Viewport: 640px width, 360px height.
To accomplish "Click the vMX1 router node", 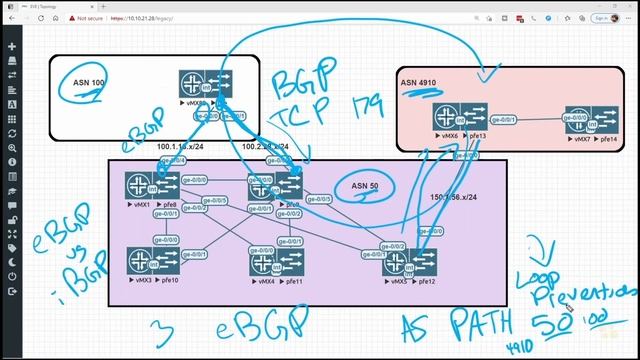I will [139, 186].
